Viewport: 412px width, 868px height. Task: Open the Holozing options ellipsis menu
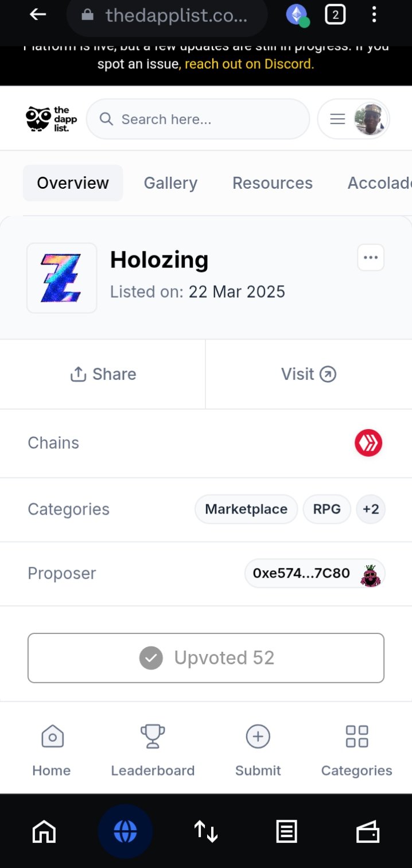(371, 258)
